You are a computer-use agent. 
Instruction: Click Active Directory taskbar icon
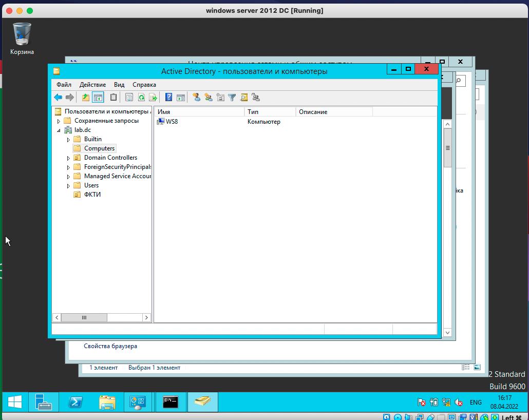click(x=203, y=402)
